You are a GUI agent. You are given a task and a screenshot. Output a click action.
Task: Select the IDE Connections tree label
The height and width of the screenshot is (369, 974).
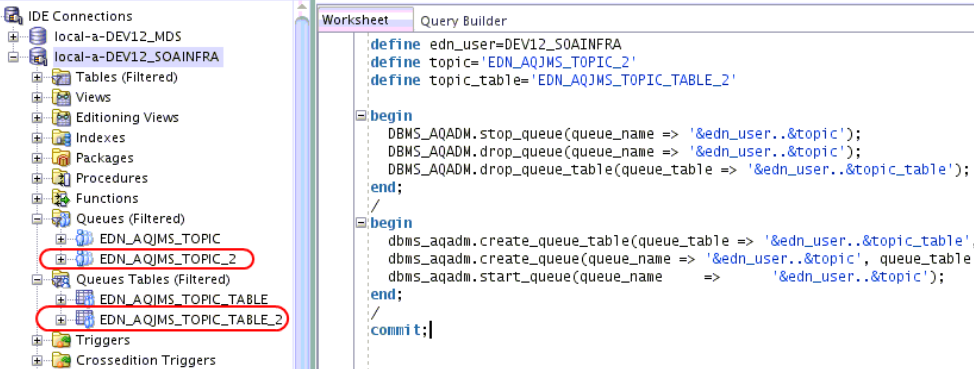point(81,16)
